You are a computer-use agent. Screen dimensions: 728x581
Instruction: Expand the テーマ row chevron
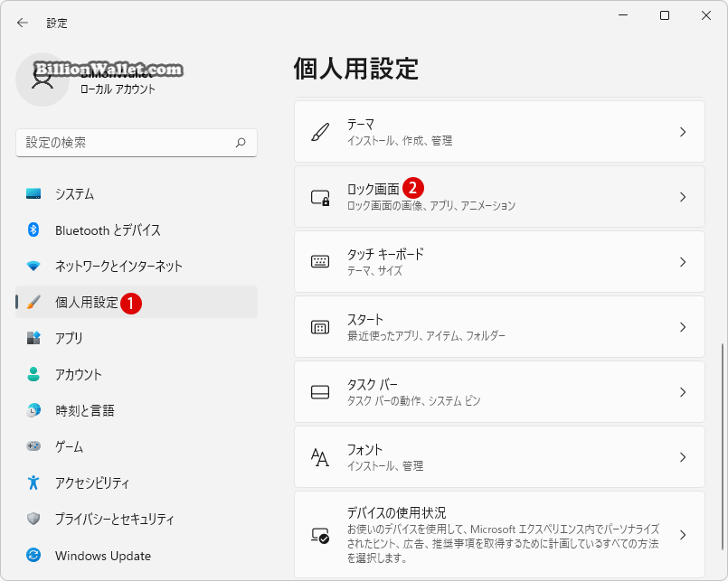coord(683,132)
